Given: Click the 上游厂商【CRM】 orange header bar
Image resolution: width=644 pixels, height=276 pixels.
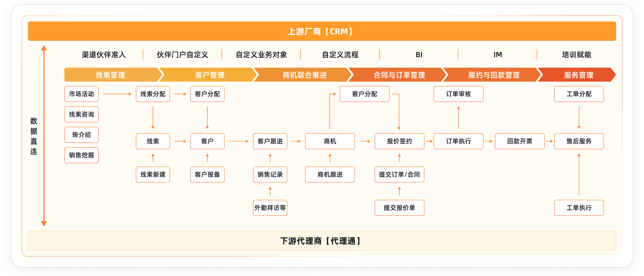Looking at the screenshot, I should 321,31.
